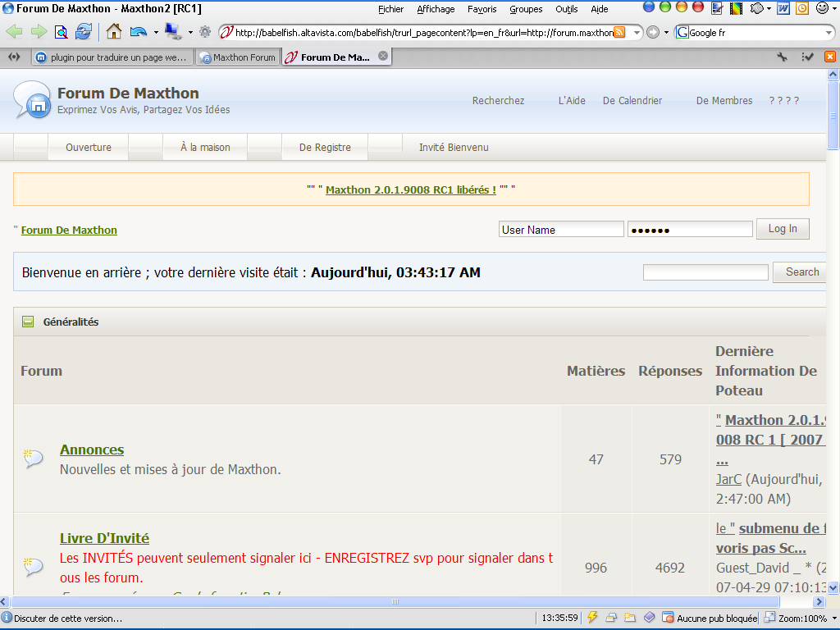Image resolution: width=840 pixels, height=630 pixels.
Task: Click the purple diamond status bar icon
Action: [649, 618]
